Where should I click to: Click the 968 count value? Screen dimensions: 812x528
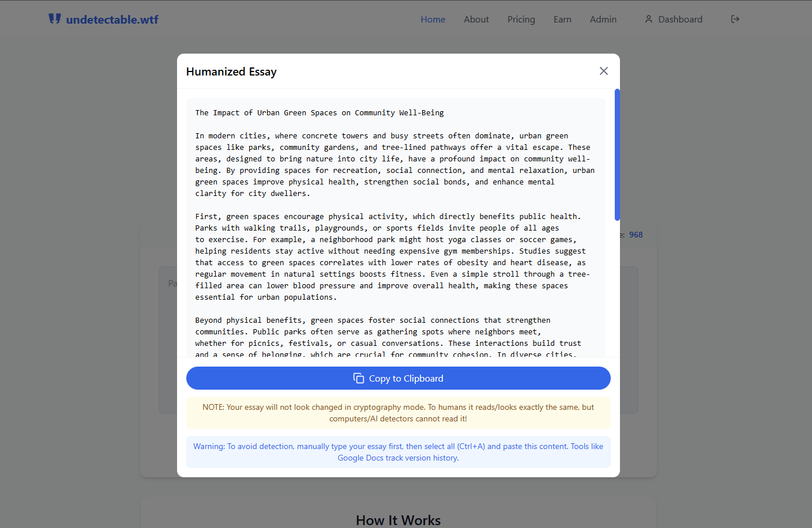coord(636,235)
